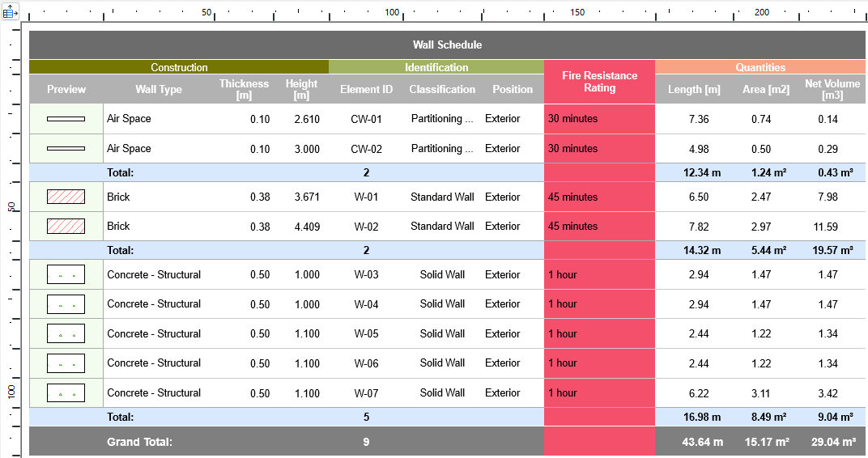868x458 pixels.
Task: Select the Air Space preview thumbnail for CW-01
Action: click(x=66, y=119)
